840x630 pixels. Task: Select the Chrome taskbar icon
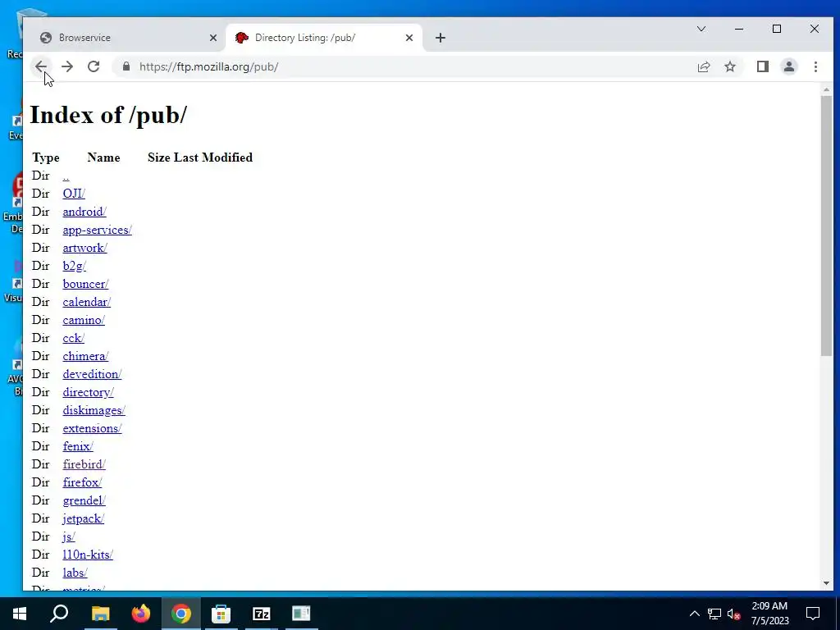click(181, 614)
